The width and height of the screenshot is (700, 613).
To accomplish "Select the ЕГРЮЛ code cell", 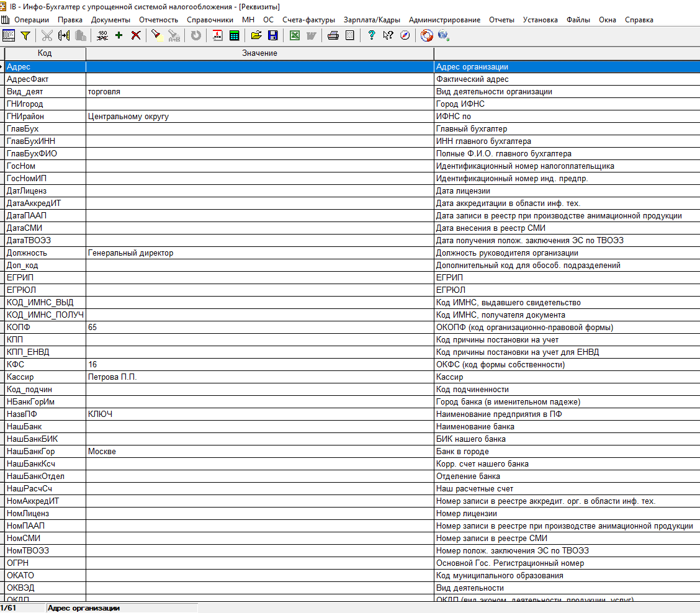I will (x=45, y=290).
